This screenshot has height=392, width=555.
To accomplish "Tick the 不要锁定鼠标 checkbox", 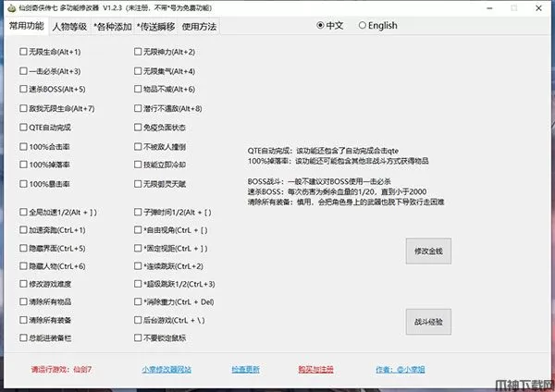I will click(138, 338).
